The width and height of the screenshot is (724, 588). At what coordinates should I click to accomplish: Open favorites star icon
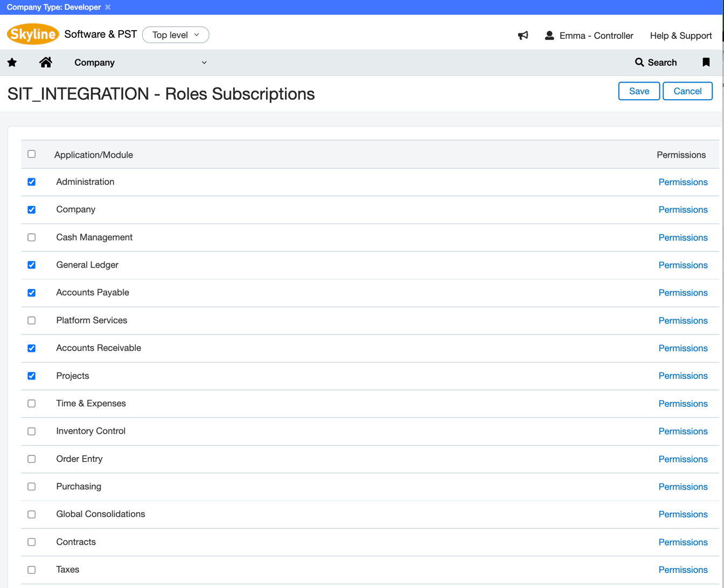tap(12, 63)
